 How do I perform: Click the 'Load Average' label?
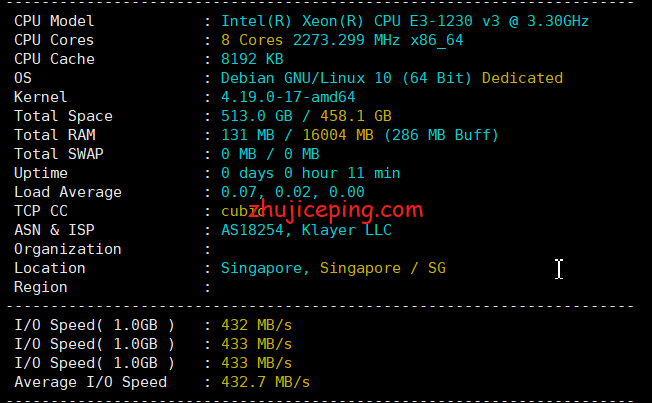(68, 192)
